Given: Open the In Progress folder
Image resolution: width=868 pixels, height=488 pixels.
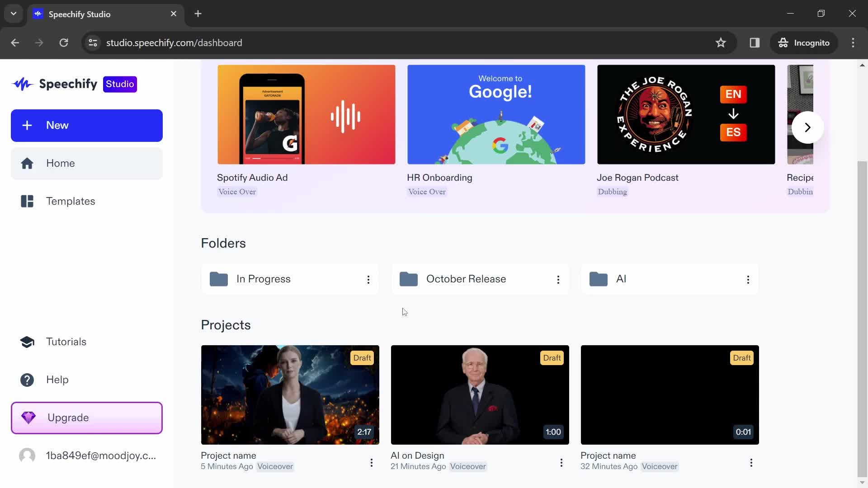Looking at the screenshot, I should [x=290, y=279].
